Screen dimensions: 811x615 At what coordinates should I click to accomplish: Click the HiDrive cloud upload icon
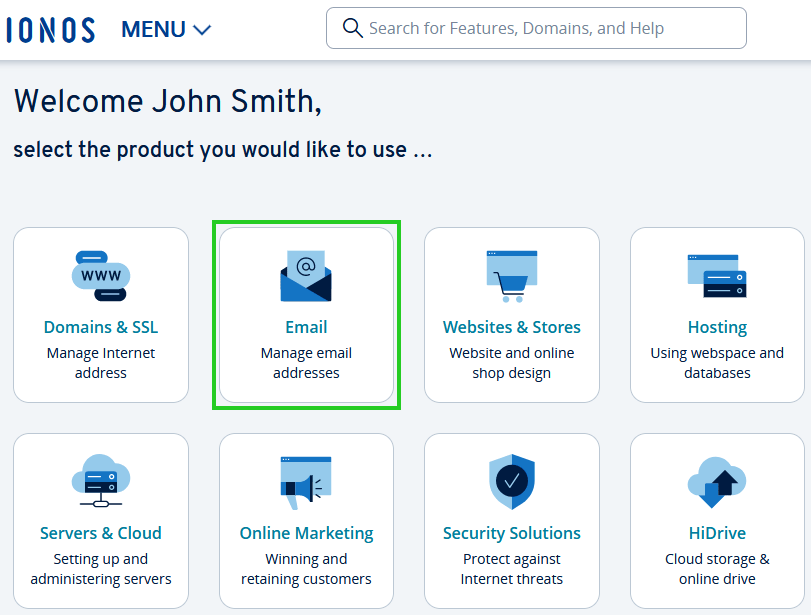(x=717, y=482)
